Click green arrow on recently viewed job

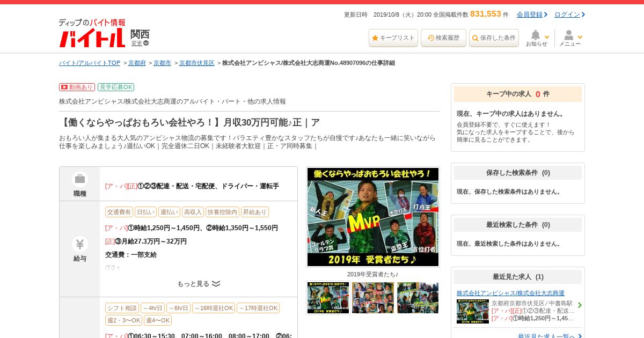click(580, 305)
